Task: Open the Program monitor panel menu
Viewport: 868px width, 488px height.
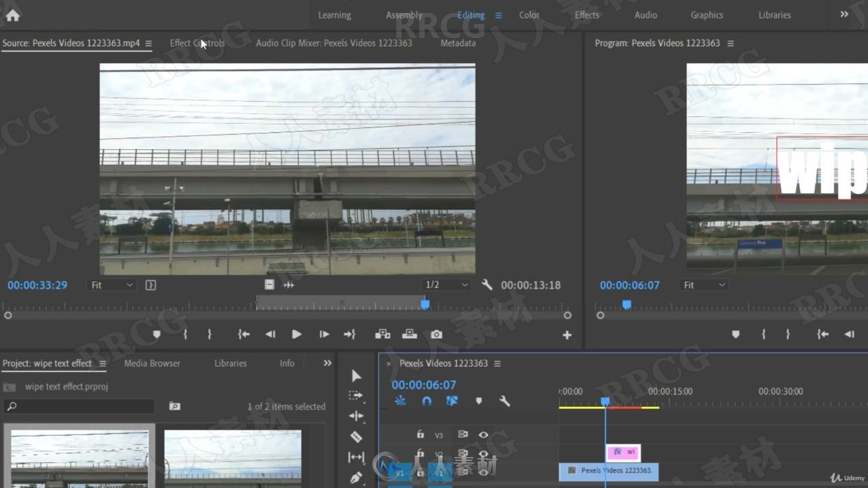Action: point(730,43)
